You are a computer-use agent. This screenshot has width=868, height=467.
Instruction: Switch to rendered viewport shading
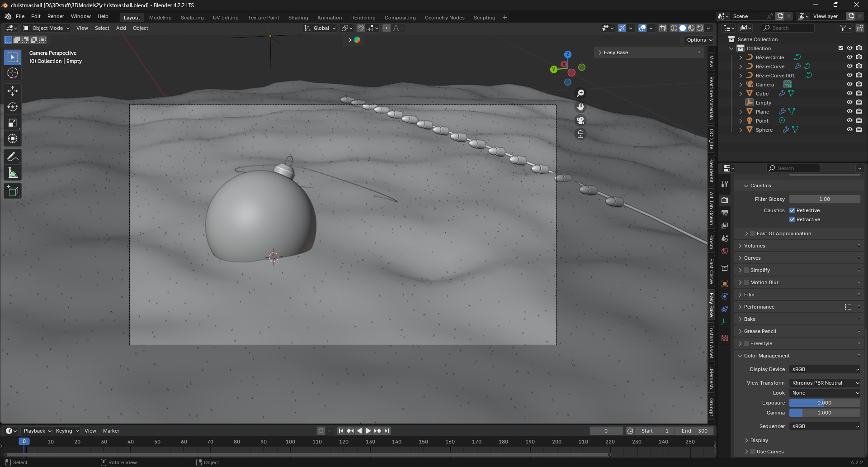(x=700, y=28)
